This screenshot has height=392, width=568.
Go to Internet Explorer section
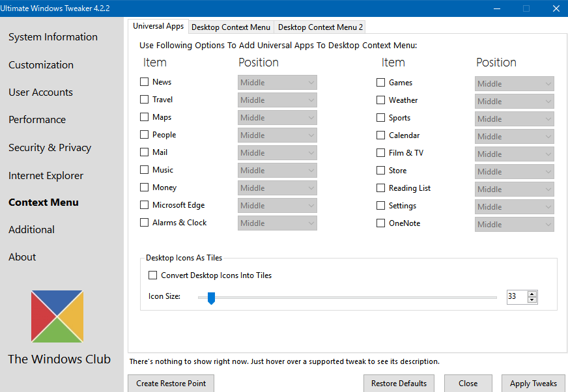coord(46,176)
